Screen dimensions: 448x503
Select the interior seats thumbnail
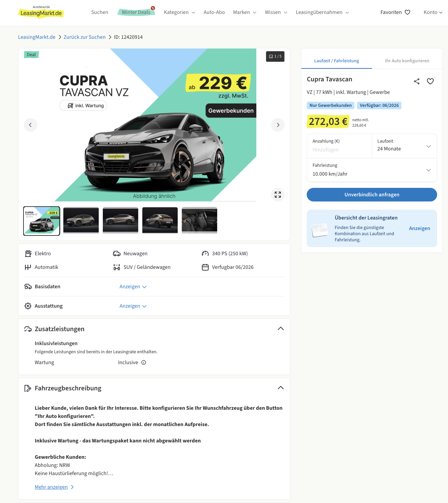199,220
